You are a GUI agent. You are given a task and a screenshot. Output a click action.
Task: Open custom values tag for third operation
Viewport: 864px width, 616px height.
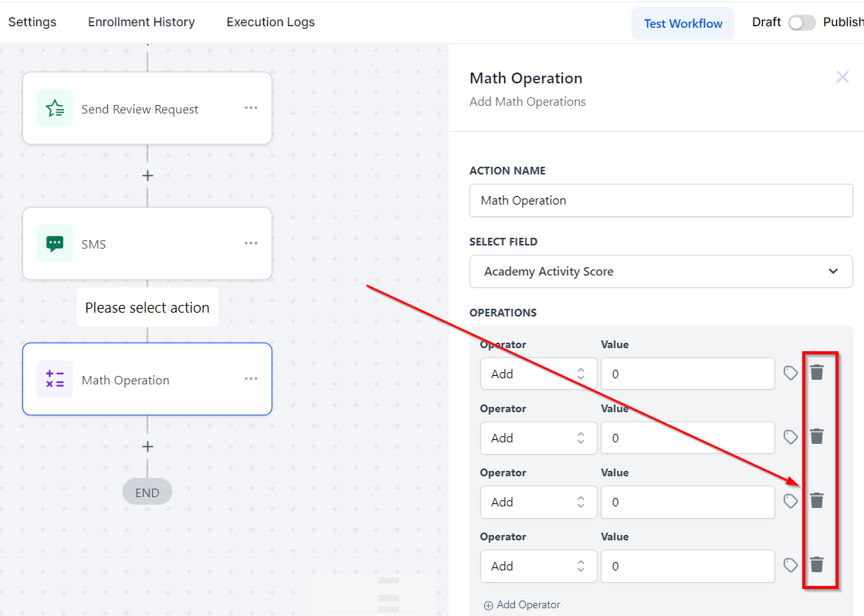click(x=791, y=501)
